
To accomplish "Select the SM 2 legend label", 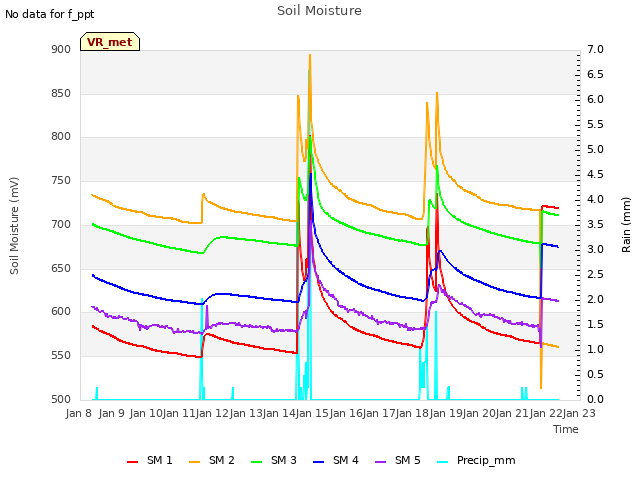I will 222,460.
